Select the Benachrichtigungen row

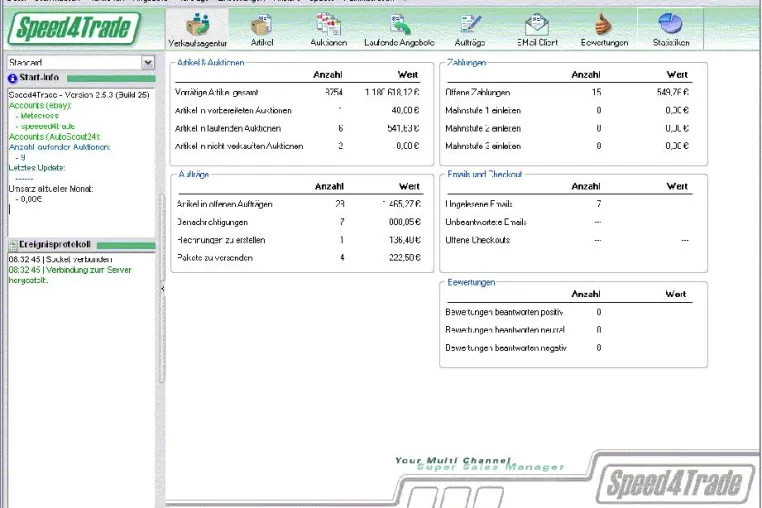coord(298,222)
